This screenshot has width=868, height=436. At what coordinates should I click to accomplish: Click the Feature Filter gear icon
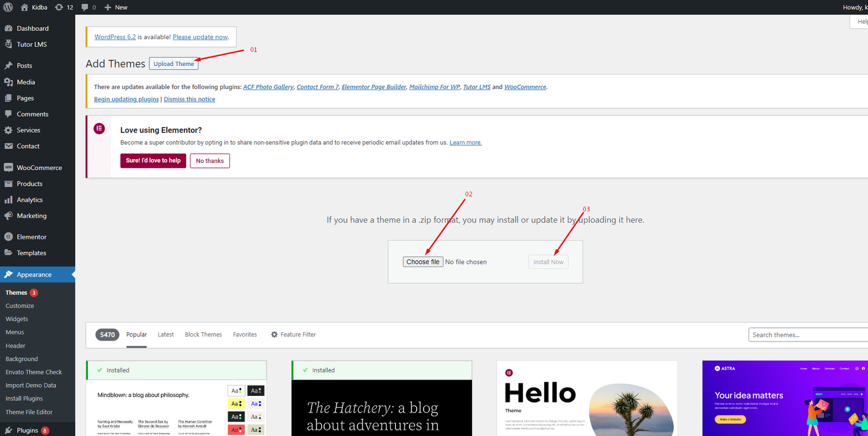(275, 334)
